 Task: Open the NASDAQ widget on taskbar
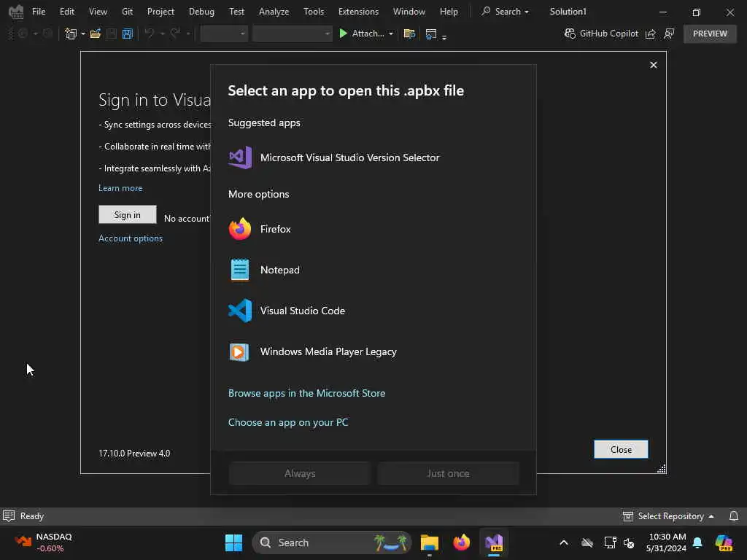click(44, 542)
